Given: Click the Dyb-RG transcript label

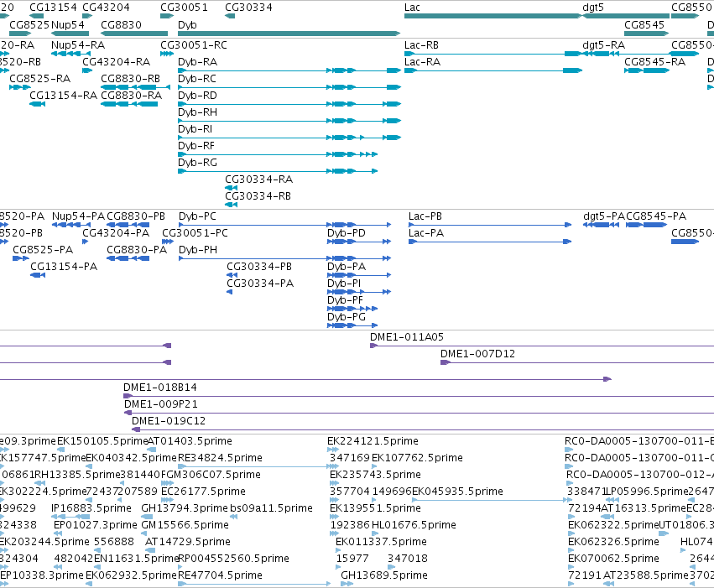Looking at the screenshot, I should [198, 163].
